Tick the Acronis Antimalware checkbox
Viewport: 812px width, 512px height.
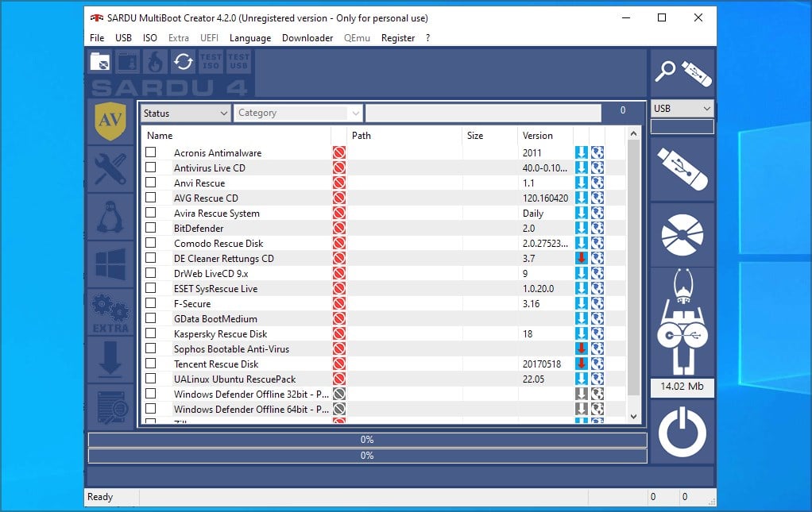click(151, 152)
